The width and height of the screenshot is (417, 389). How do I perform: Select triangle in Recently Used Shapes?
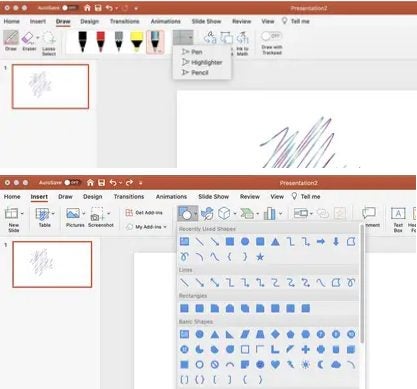(275, 242)
